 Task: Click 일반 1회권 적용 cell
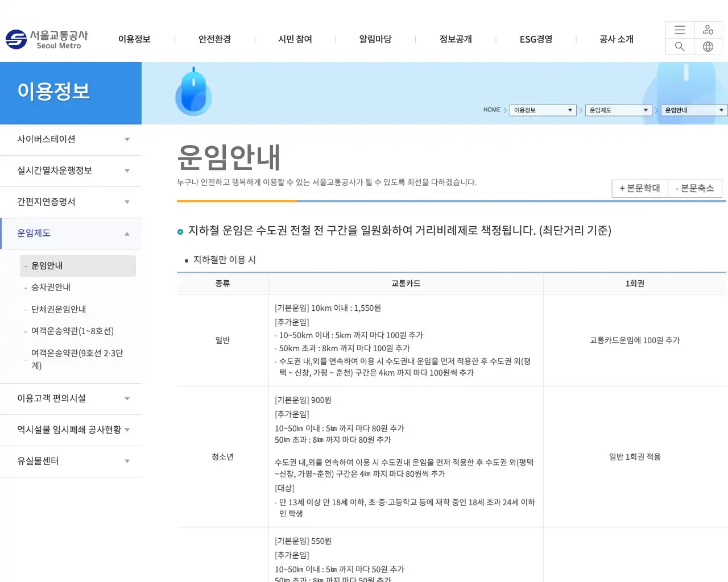pyautogui.click(x=635, y=457)
